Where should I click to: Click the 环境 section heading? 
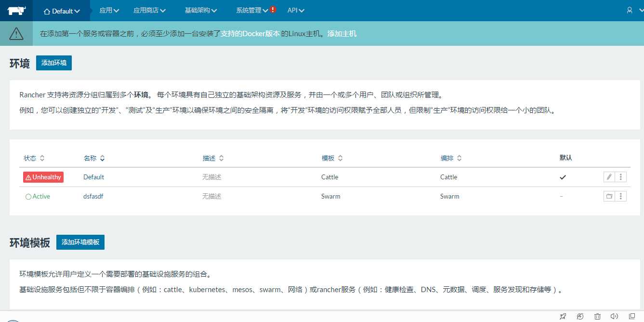point(20,63)
